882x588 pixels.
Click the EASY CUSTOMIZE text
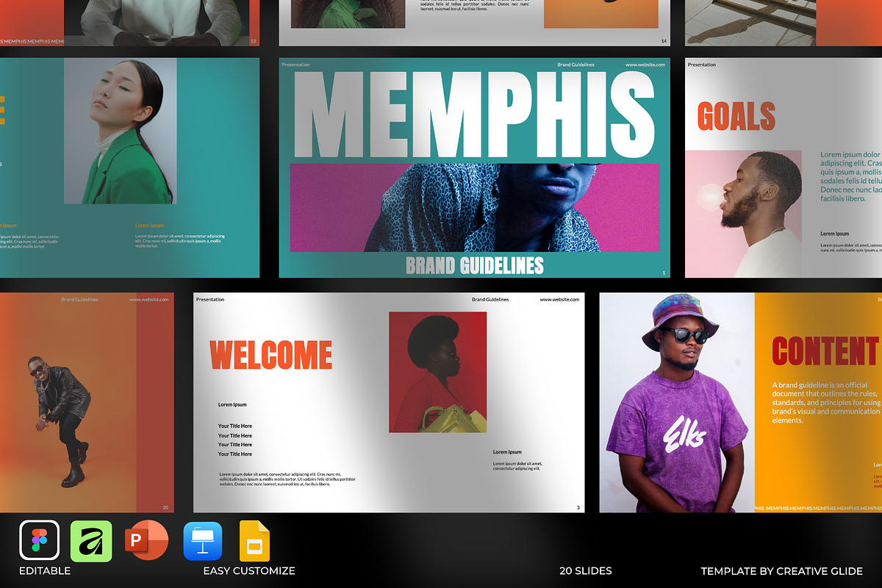[249, 571]
